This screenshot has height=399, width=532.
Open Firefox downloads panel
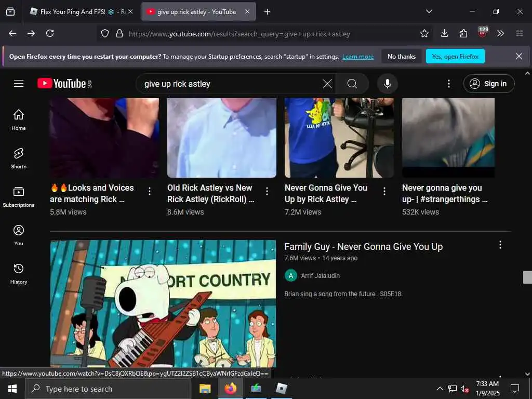coord(445,33)
